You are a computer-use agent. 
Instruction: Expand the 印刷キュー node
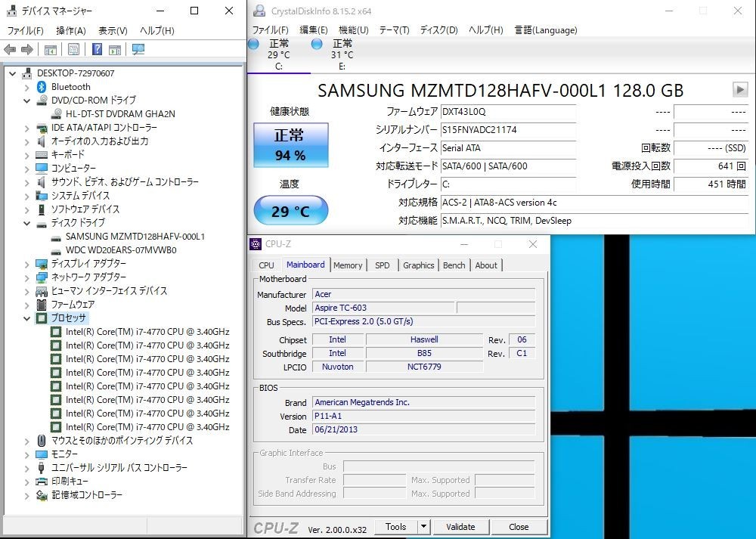coord(27,482)
